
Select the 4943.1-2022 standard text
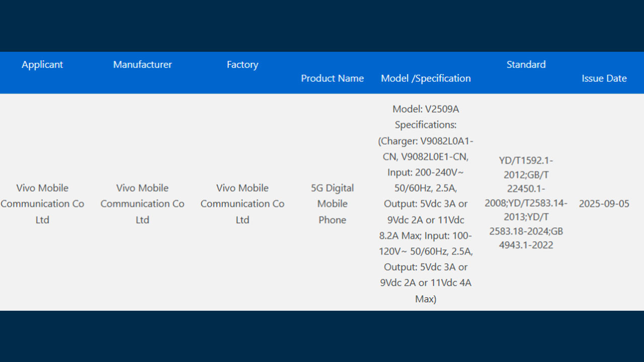click(526, 245)
